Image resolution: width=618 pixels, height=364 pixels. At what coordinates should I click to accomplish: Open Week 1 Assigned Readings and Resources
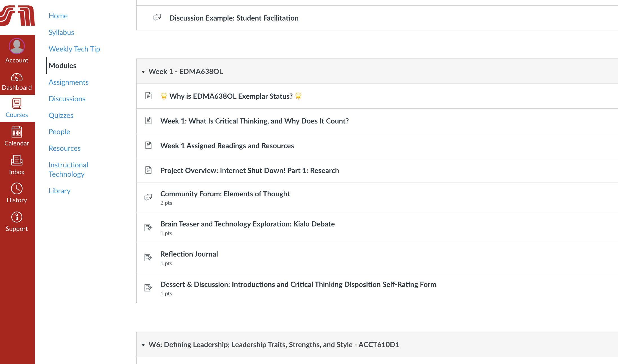tap(227, 146)
